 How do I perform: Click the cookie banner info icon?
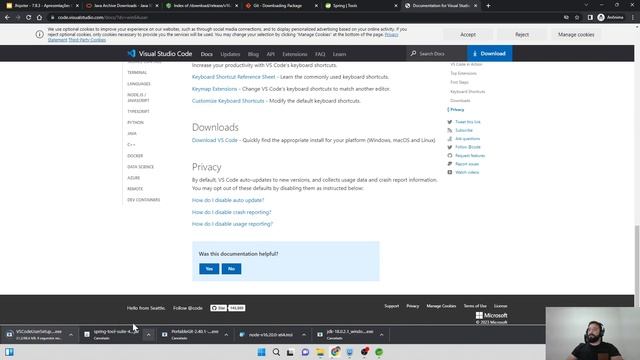(40, 34)
